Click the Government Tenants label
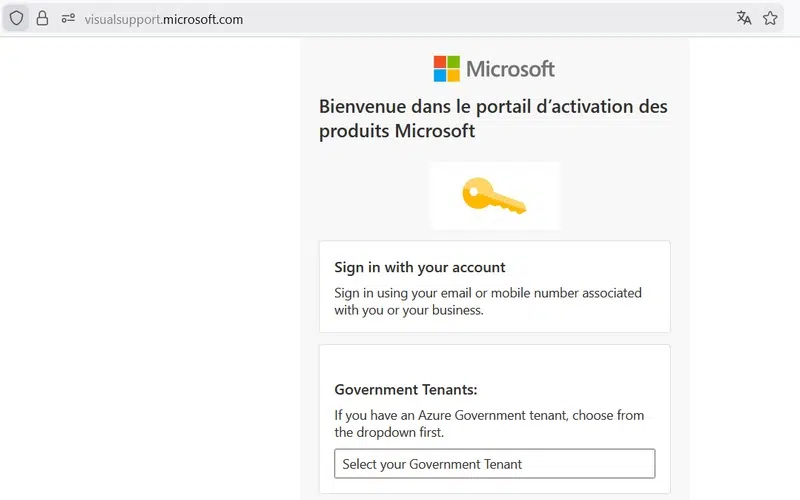800x500 pixels. point(406,390)
